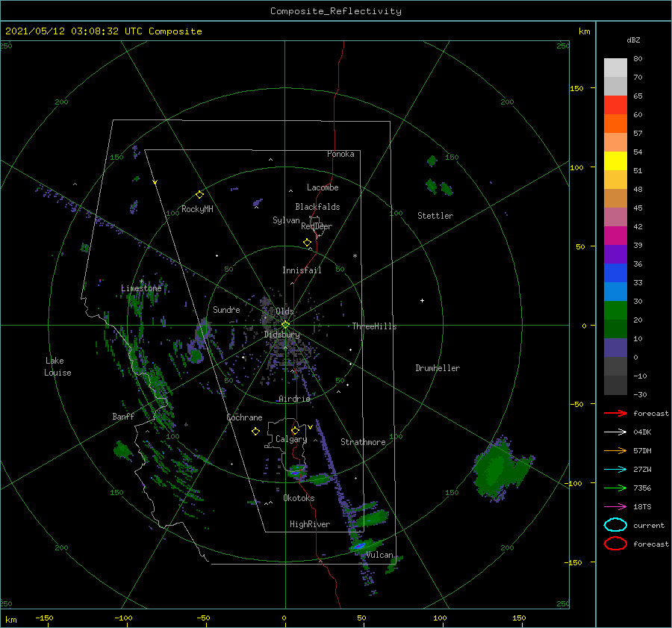Click the Lake Louise label
This screenshot has width=672, height=628.
(x=57, y=367)
